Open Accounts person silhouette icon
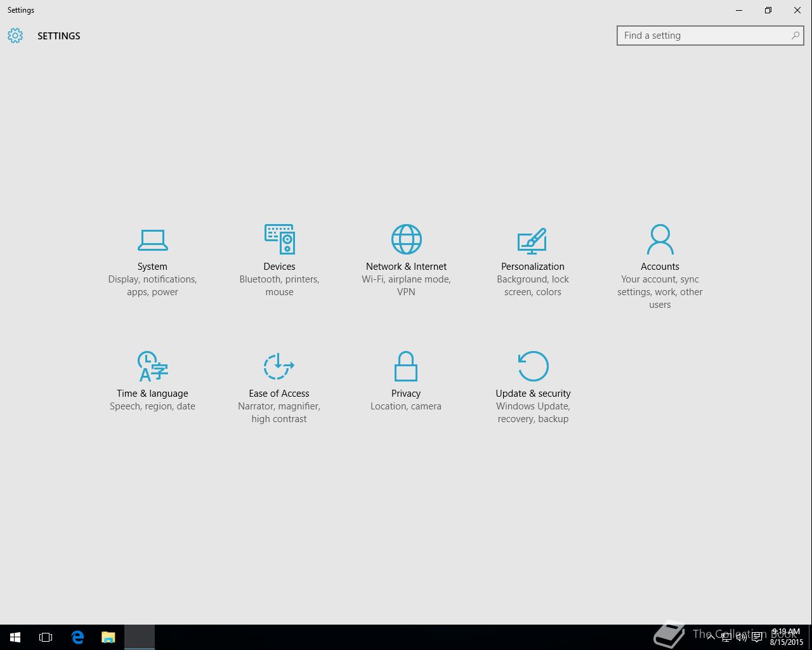 pyautogui.click(x=660, y=239)
